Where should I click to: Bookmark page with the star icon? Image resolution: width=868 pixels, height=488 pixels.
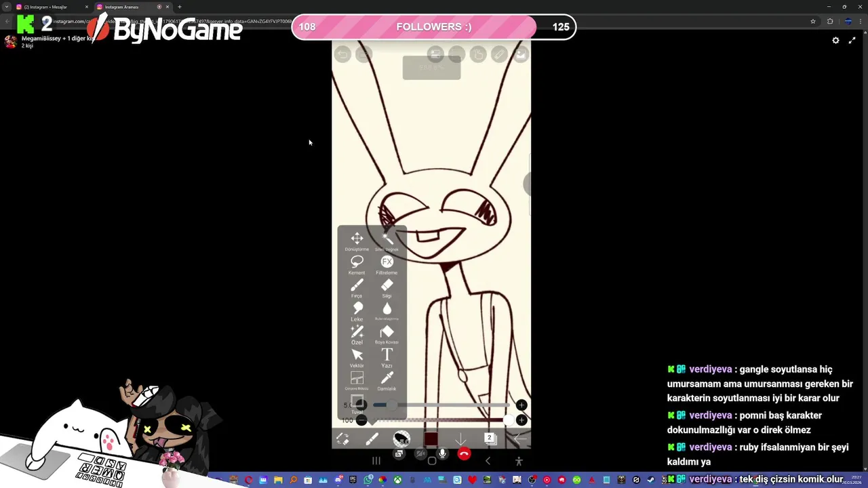(x=813, y=21)
